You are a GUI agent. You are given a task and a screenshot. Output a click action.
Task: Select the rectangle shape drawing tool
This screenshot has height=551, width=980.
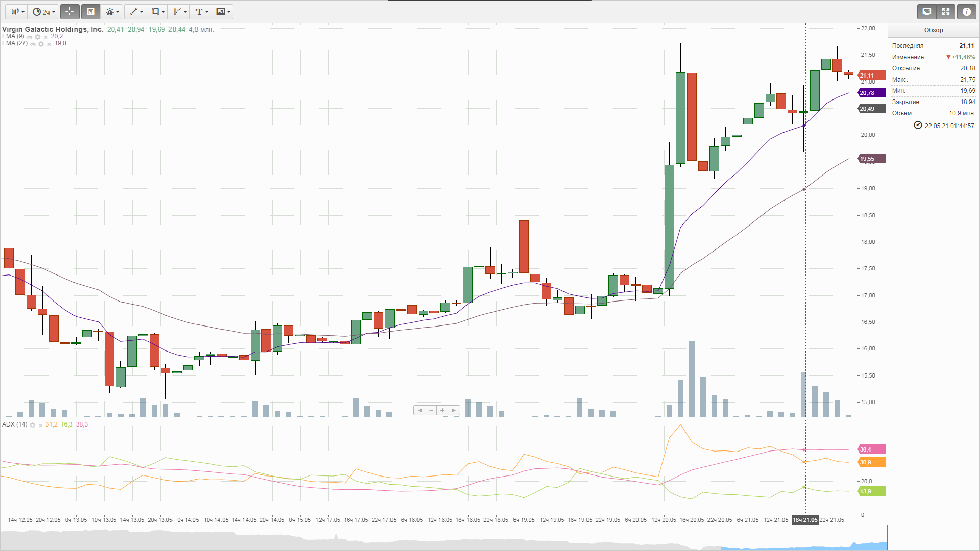tap(158, 12)
